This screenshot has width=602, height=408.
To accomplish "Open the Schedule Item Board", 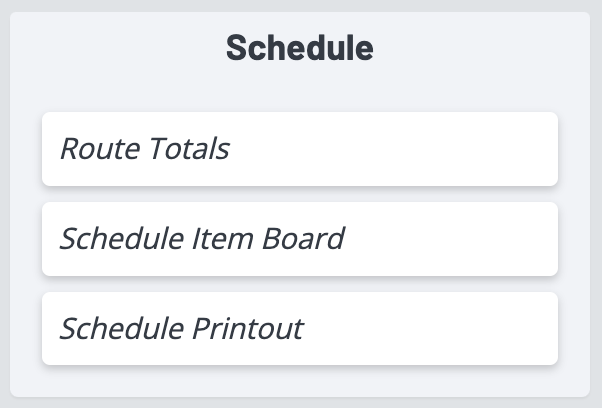I will pos(299,239).
